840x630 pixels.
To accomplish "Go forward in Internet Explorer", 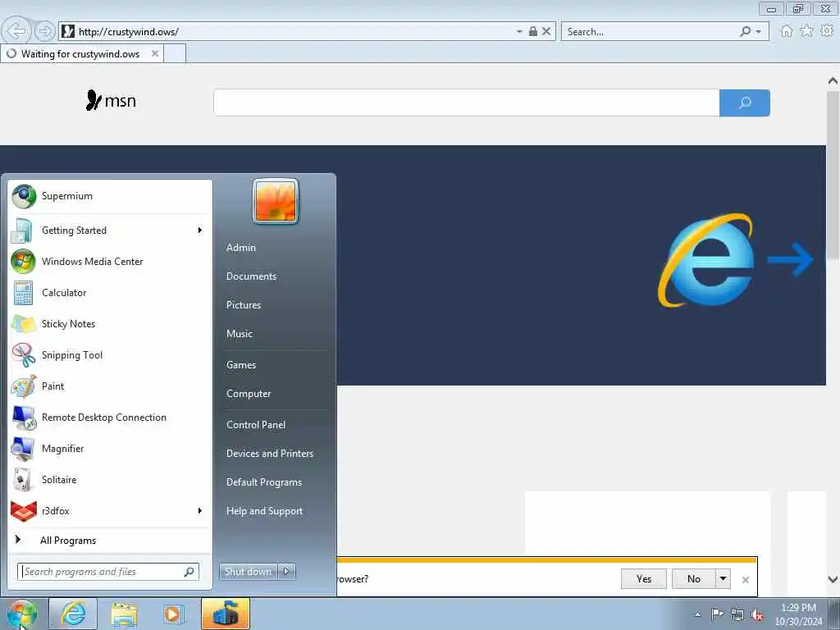I will point(45,31).
